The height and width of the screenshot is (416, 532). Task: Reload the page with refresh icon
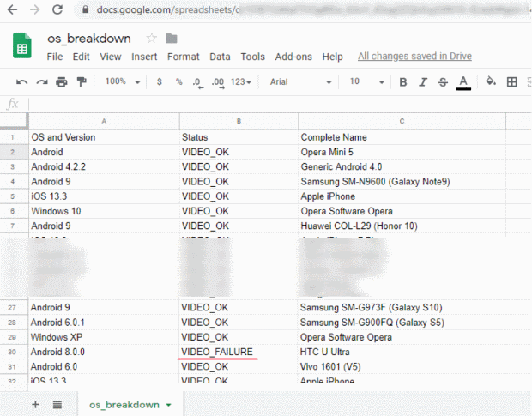coord(57,9)
